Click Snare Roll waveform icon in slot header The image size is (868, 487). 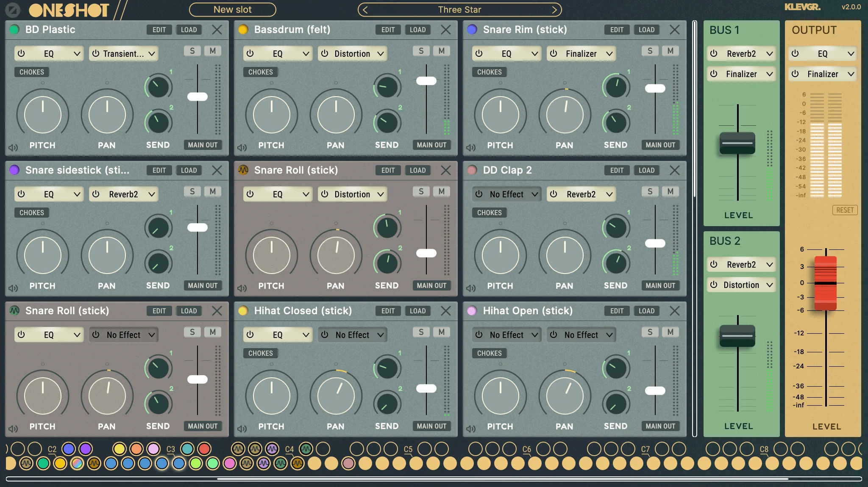[243, 170]
